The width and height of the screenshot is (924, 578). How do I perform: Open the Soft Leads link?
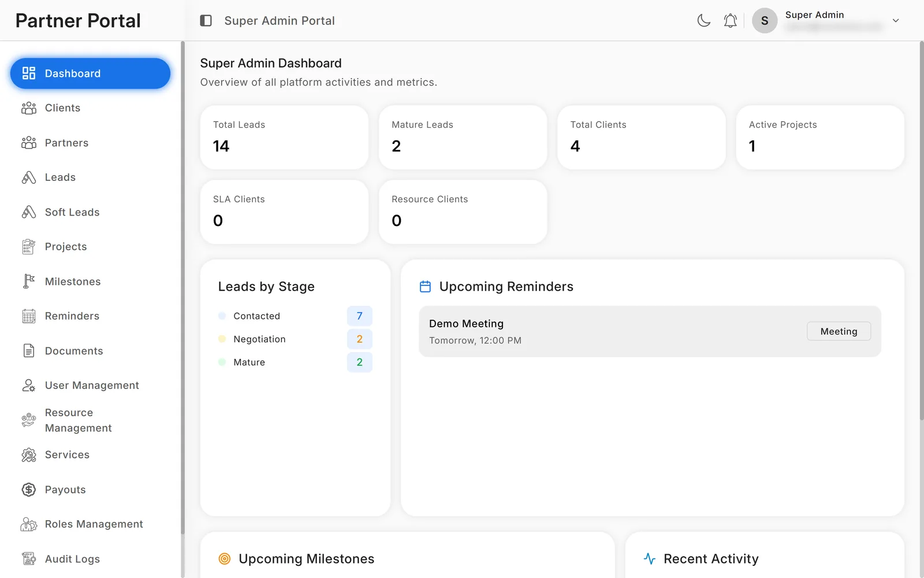click(90, 212)
